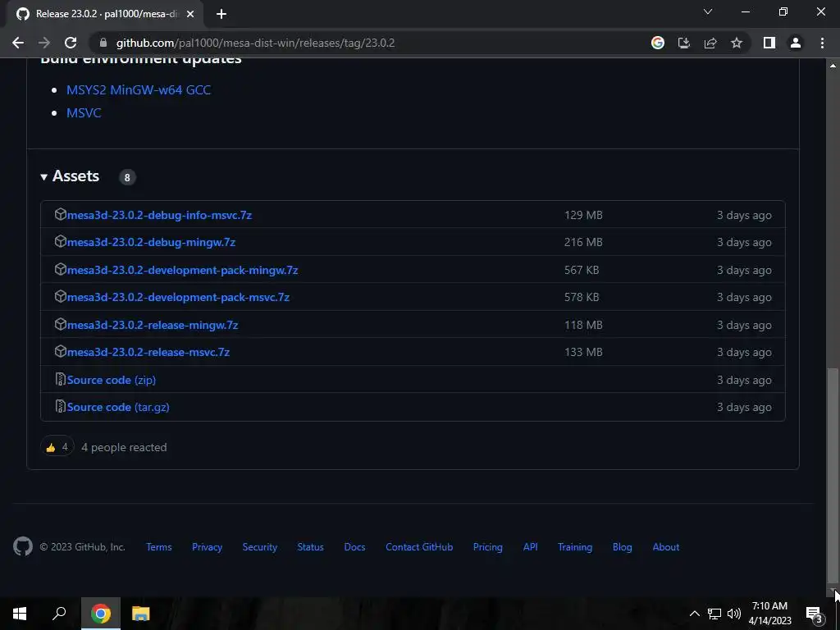Click the zip file icon beside Source code (zip)

pyautogui.click(x=61, y=379)
